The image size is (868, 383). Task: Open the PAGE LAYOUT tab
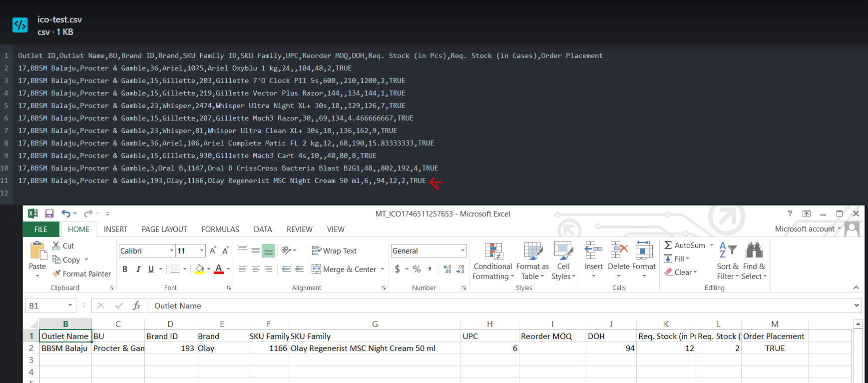click(x=164, y=229)
